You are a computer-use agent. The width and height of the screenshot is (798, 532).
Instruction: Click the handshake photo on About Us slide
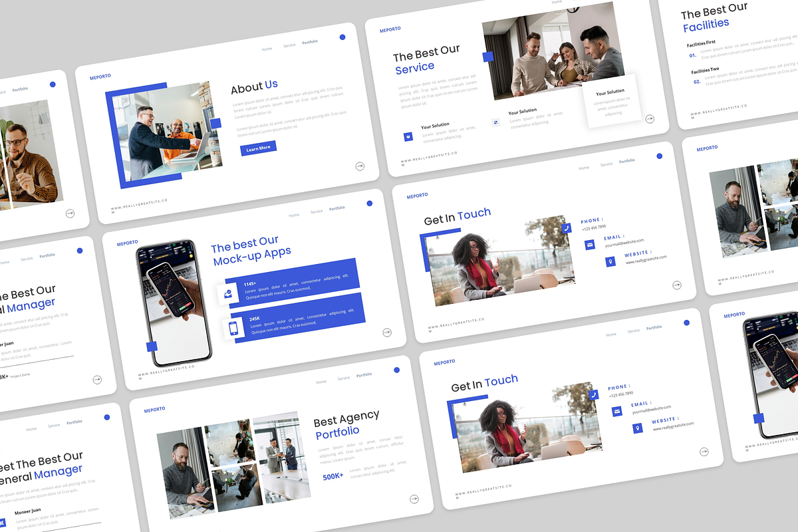[168, 130]
